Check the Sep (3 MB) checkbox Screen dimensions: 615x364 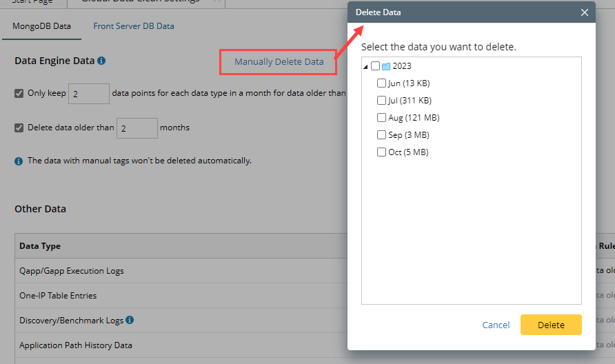(x=381, y=135)
